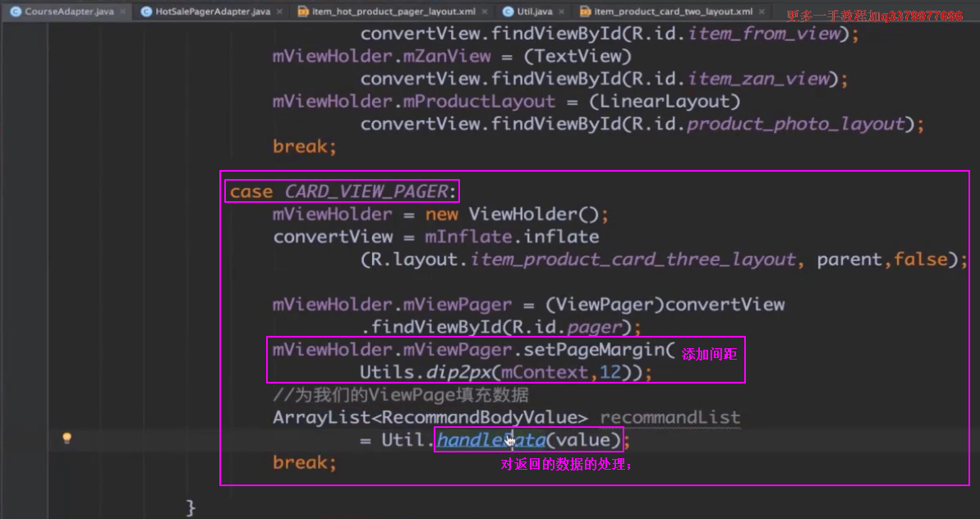This screenshot has height=519, width=980.
Task: Place cursor on item_from_view identifier
Action: (763, 34)
